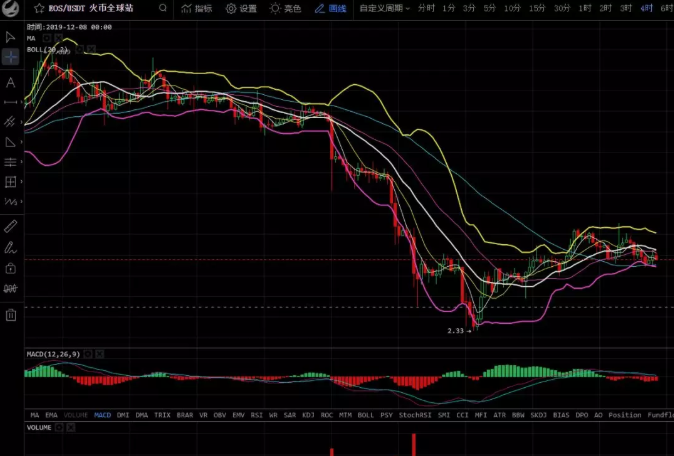Select the triangle shape tool
Image resolution: width=674 pixels, height=456 pixels.
point(10,142)
